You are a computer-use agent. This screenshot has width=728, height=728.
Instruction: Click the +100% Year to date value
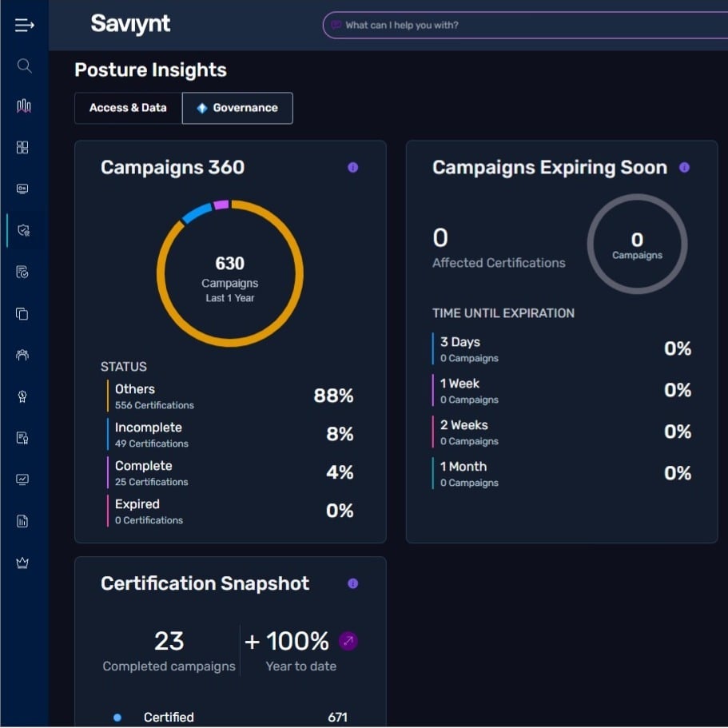(288, 641)
